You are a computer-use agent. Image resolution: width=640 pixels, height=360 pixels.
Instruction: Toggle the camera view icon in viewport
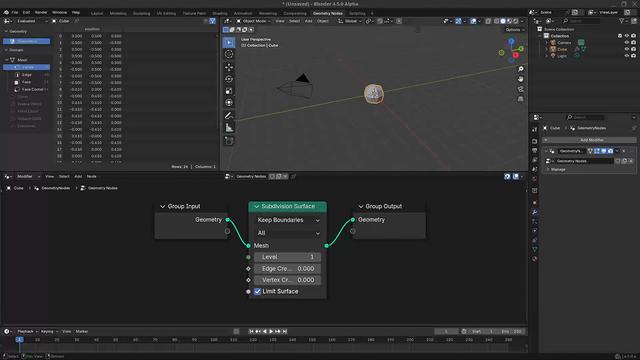pos(520,89)
